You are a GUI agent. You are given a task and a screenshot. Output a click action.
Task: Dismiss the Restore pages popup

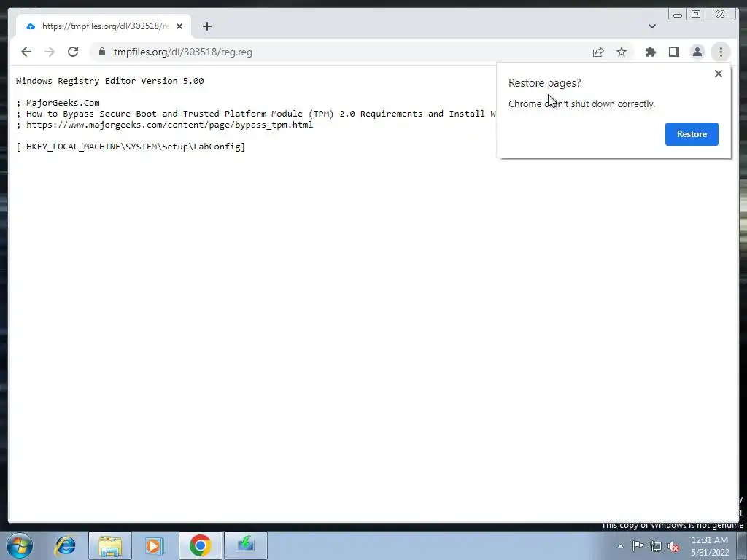tap(719, 74)
